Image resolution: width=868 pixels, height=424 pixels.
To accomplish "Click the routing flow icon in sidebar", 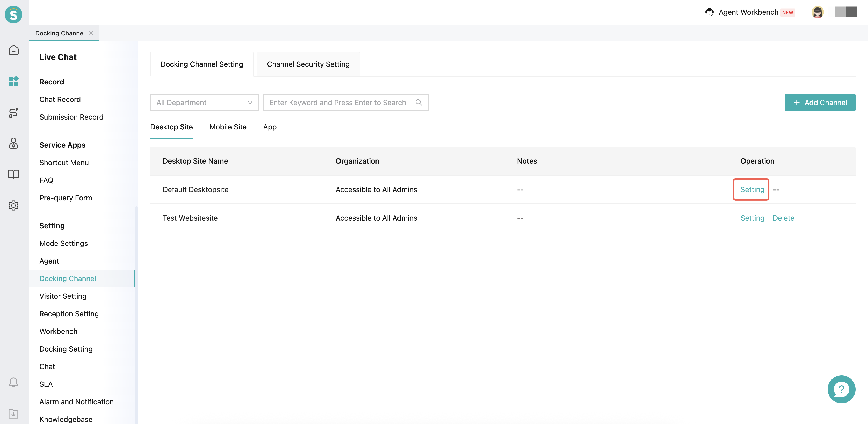I will tap(13, 113).
